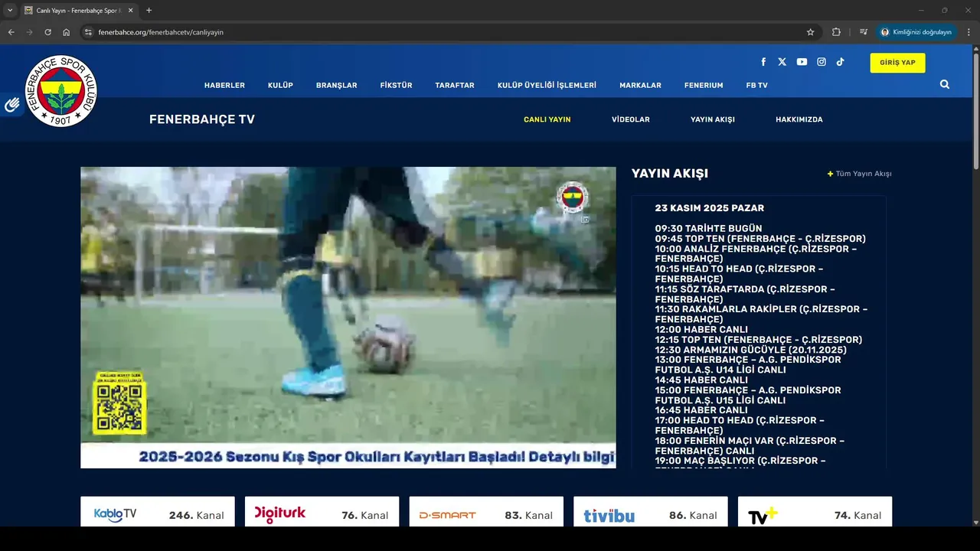980x551 pixels.
Task: Click the FENERBAHÇE TV heading
Action: (x=202, y=119)
